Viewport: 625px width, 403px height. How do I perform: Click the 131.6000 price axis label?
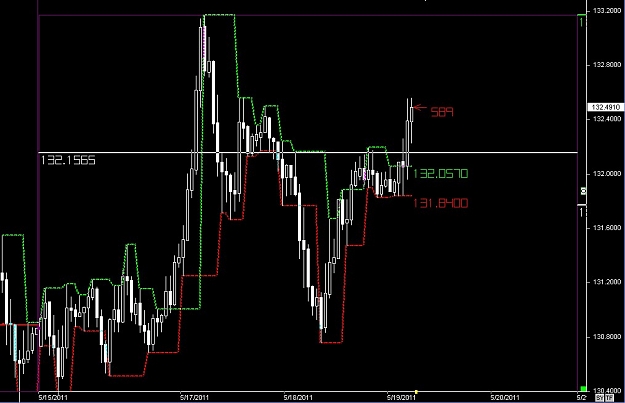pos(607,228)
